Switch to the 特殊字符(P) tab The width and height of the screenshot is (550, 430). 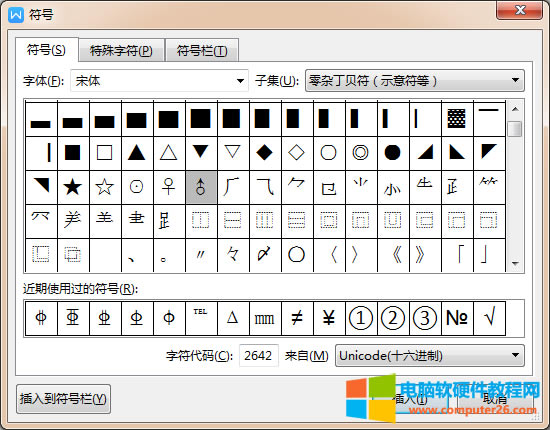click(x=121, y=51)
